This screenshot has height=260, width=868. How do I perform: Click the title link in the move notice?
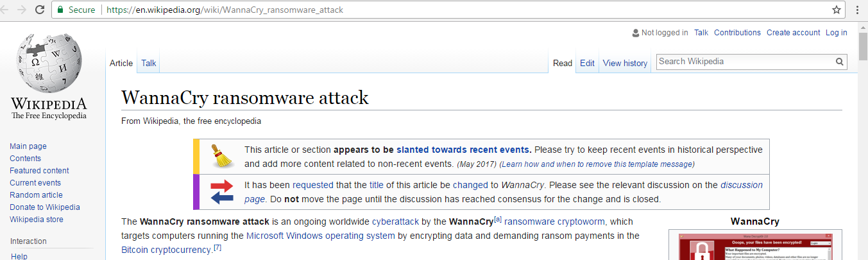pyautogui.click(x=377, y=185)
